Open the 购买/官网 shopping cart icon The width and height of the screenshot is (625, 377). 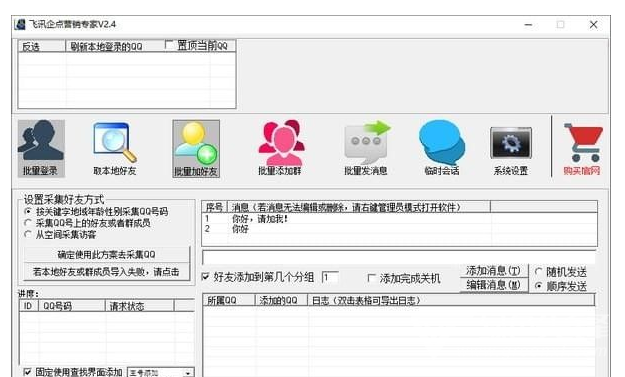[x=582, y=149]
